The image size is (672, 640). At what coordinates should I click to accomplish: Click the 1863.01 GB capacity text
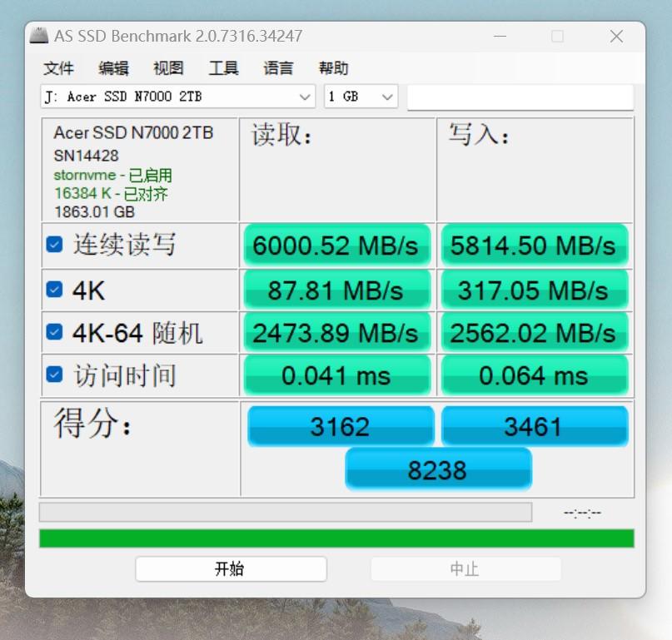[x=94, y=212]
